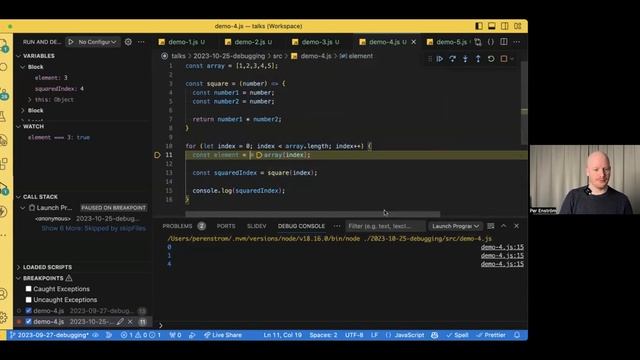This screenshot has height=360, width=640.
Task: Show 6 More skipped call stack frames
Action: point(93,229)
